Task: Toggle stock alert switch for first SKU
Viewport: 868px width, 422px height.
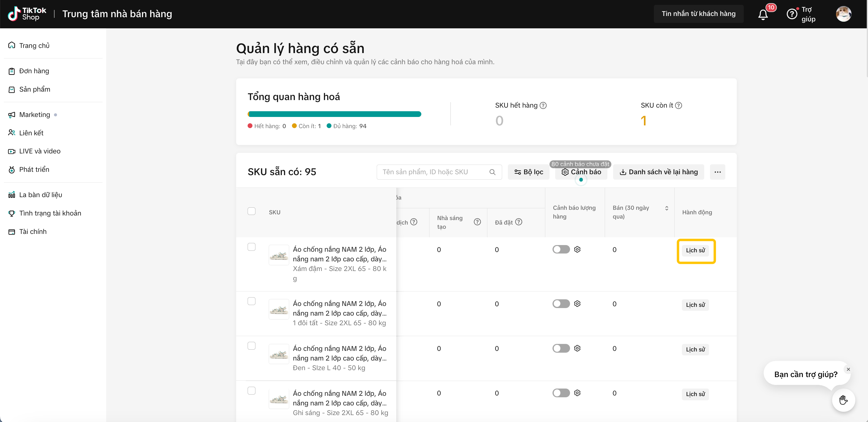Action: click(561, 250)
